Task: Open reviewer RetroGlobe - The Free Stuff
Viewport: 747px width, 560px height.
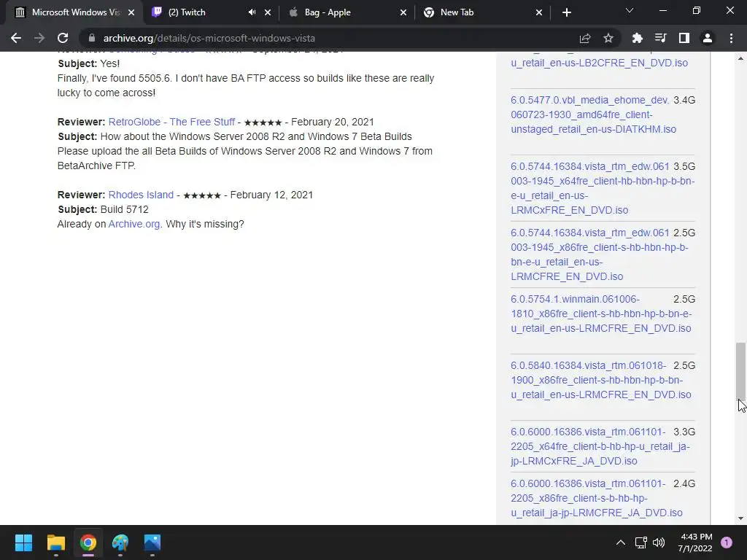Action: click(171, 122)
